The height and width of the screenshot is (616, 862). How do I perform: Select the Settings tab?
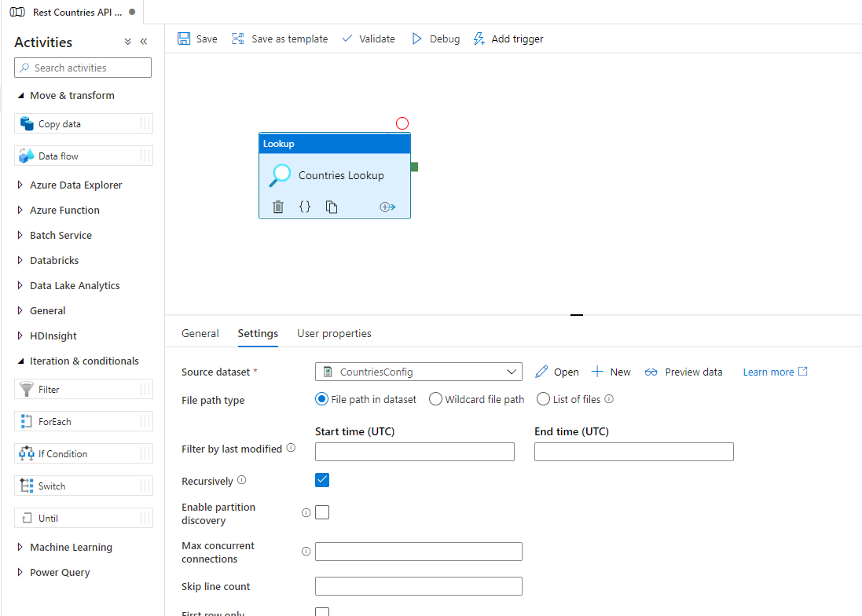(258, 333)
